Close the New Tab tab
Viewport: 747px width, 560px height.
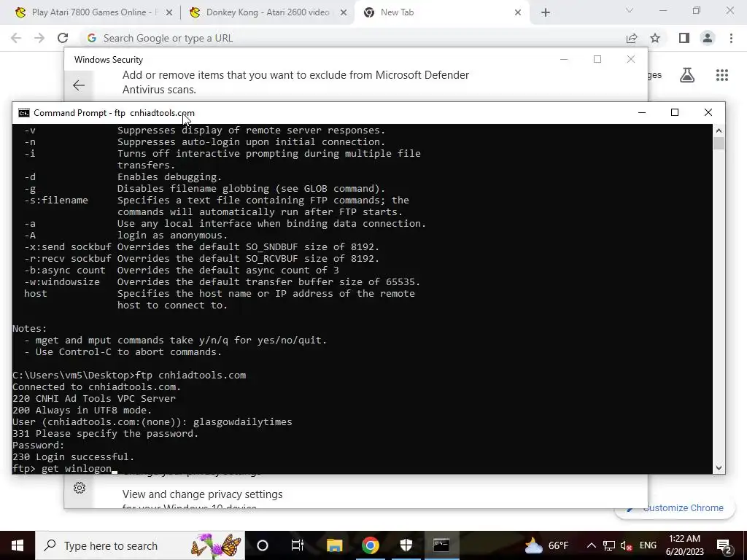pyautogui.click(x=518, y=13)
